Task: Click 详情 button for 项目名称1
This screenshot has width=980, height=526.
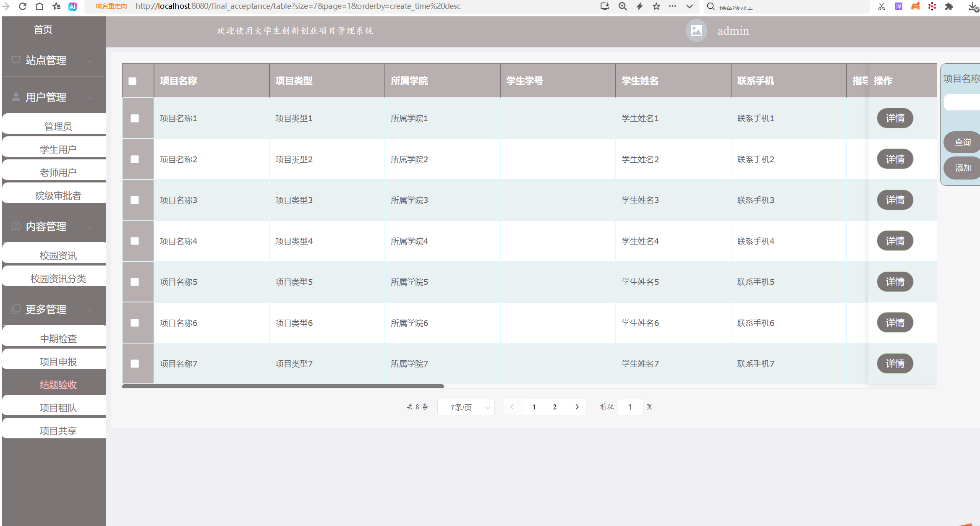Action: pos(895,118)
